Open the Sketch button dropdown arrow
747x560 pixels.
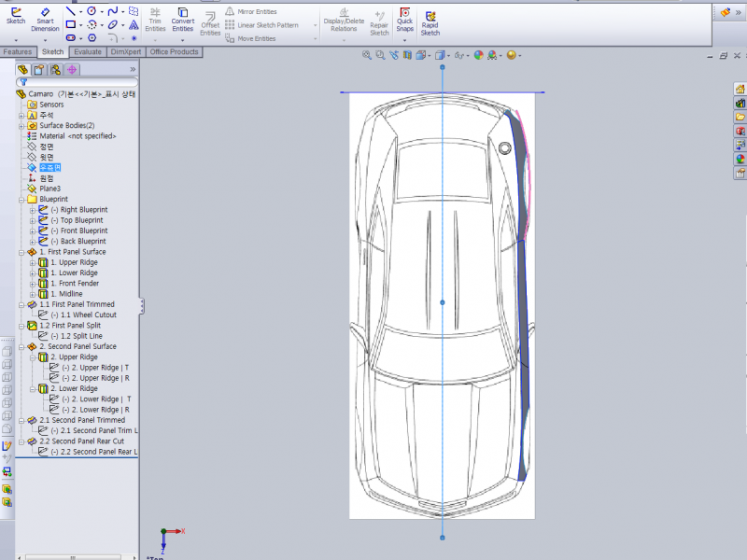16,41
